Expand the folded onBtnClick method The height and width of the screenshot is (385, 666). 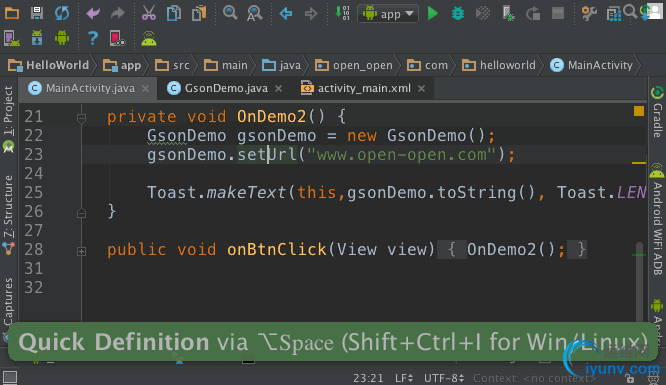coord(82,252)
